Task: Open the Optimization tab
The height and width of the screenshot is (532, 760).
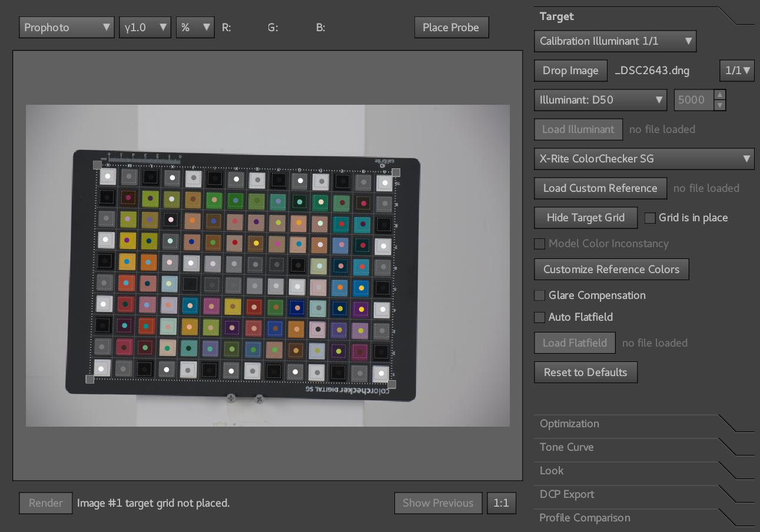Action: (569, 424)
